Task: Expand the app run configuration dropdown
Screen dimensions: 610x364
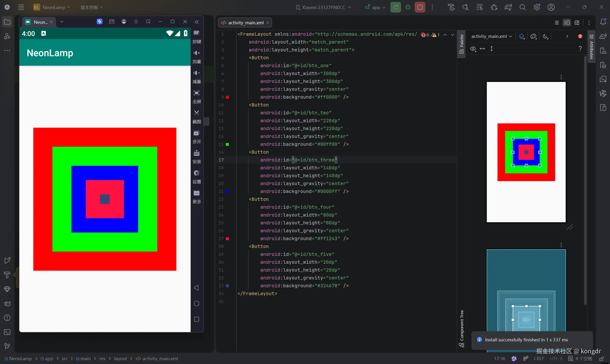Action: (376, 7)
